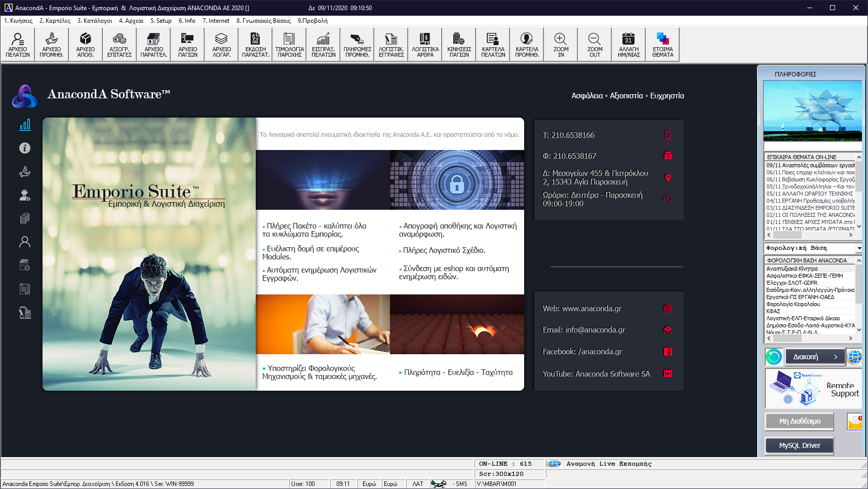Image resolution: width=868 pixels, height=489 pixels.
Task: Select the 09/11 Αναστολές συμβάσεων news item
Action: point(810,165)
